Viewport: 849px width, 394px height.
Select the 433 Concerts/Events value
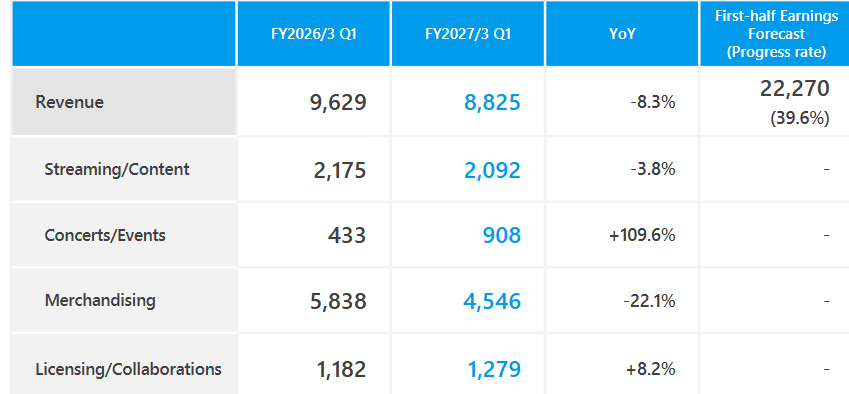click(x=347, y=235)
